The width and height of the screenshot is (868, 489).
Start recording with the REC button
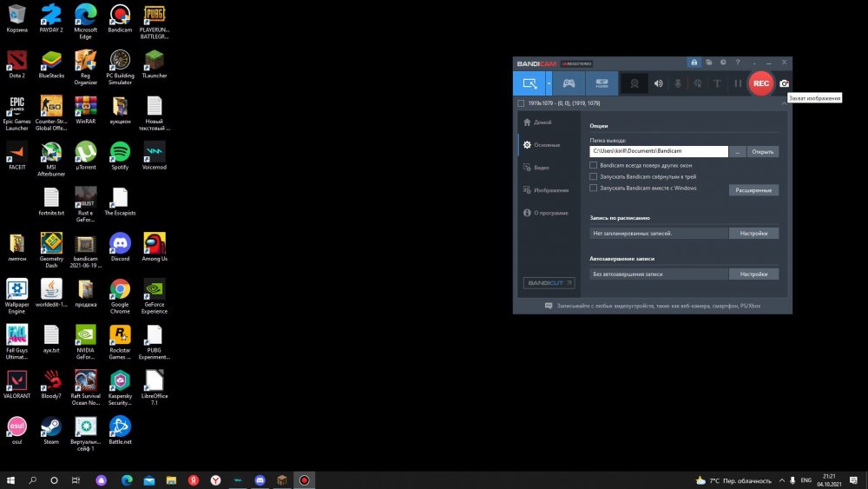pos(760,83)
